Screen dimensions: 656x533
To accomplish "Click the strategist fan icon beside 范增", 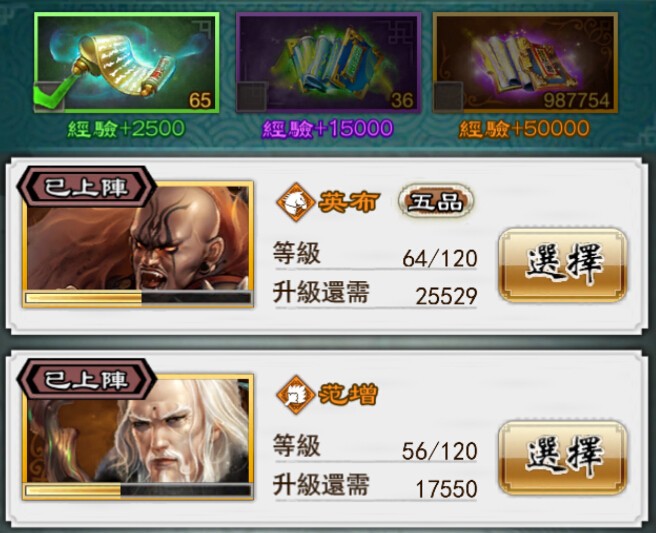I will click(x=295, y=395).
